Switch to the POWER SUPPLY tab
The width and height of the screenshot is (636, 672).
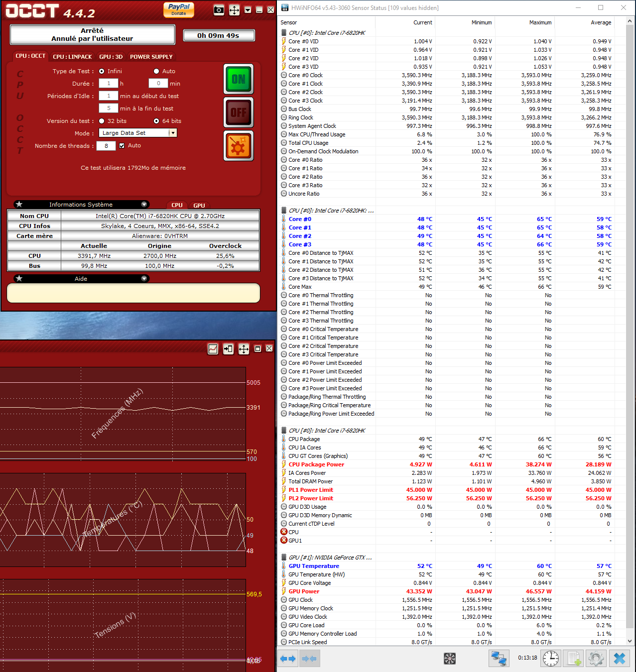tap(151, 57)
